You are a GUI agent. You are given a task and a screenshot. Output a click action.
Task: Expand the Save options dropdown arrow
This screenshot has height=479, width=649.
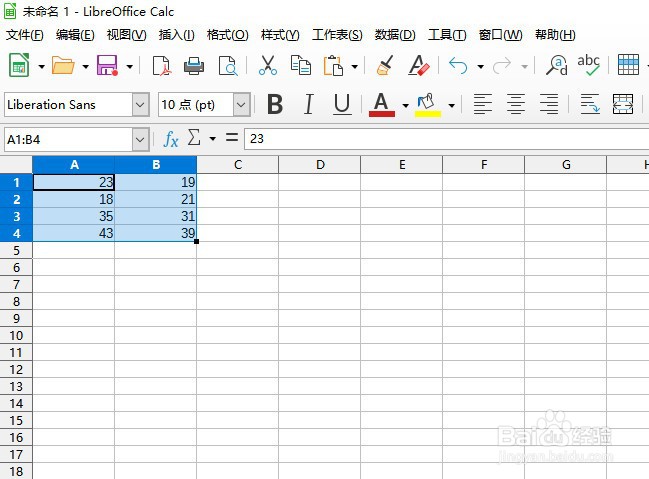pos(130,66)
